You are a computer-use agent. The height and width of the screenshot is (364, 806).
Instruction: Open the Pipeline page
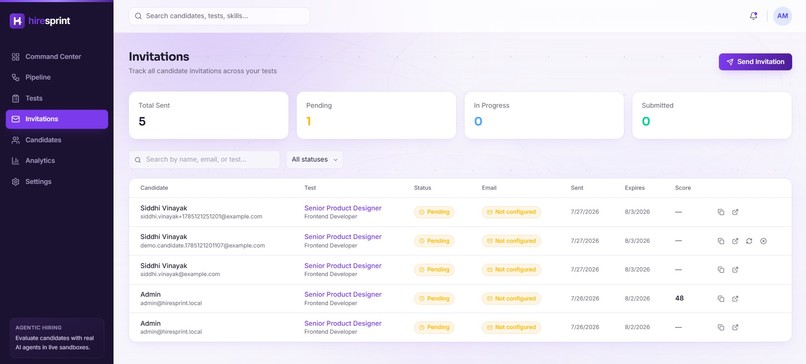[57, 77]
